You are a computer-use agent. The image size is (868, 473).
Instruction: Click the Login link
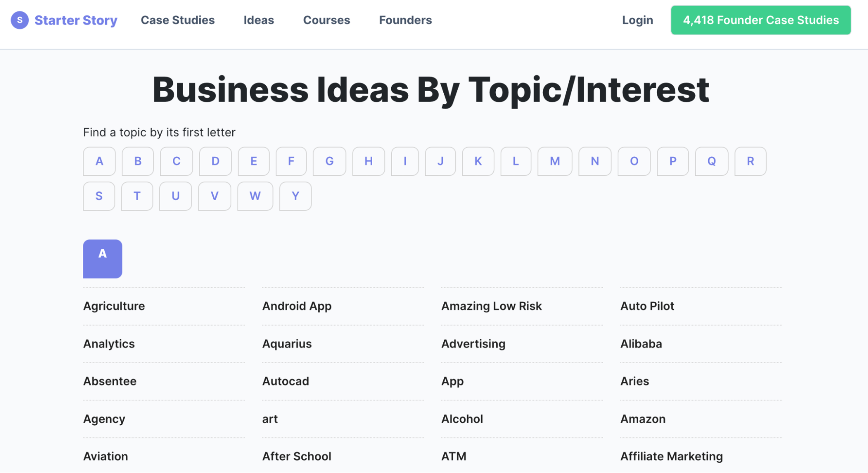[637, 20]
